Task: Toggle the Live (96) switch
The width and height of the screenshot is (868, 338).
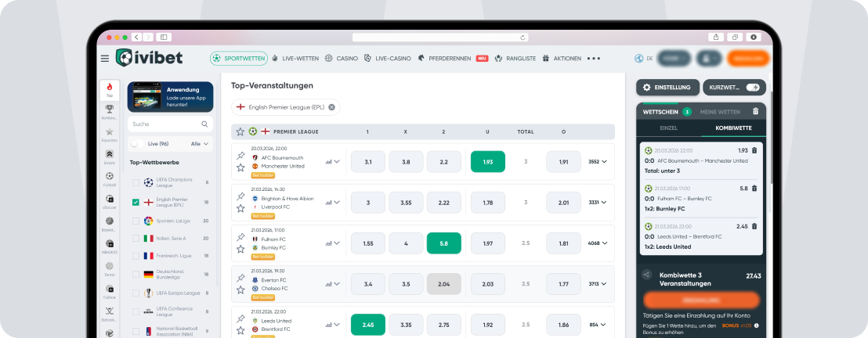Action: [137, 144]
